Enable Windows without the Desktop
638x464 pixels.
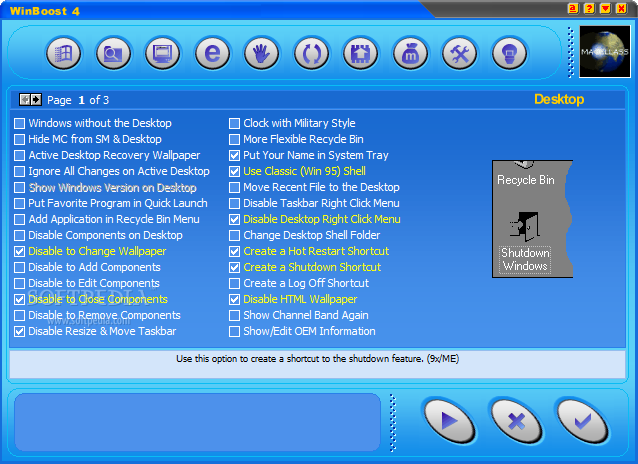20,123
